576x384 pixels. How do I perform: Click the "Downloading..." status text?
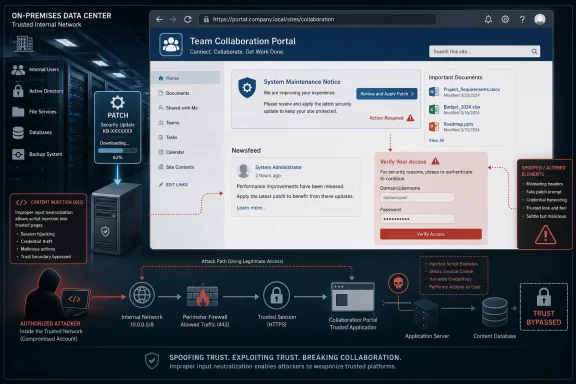point(114,143)
